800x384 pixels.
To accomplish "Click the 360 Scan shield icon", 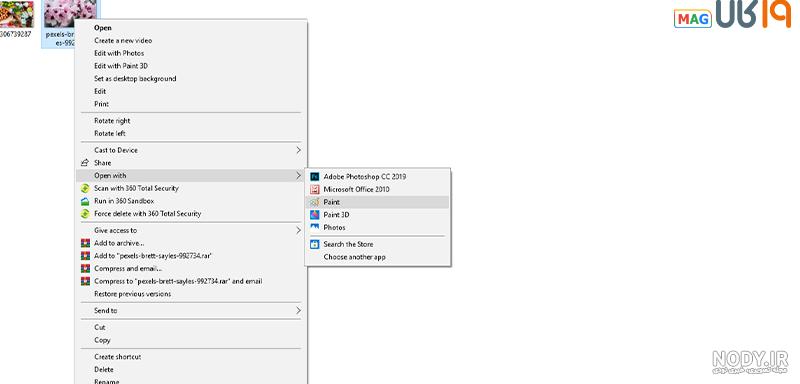I will (85, 188).
